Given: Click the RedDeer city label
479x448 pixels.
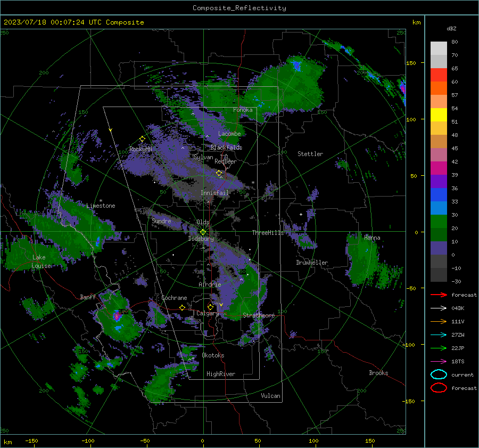Looking at the screenshot, I should pos(226,161).
